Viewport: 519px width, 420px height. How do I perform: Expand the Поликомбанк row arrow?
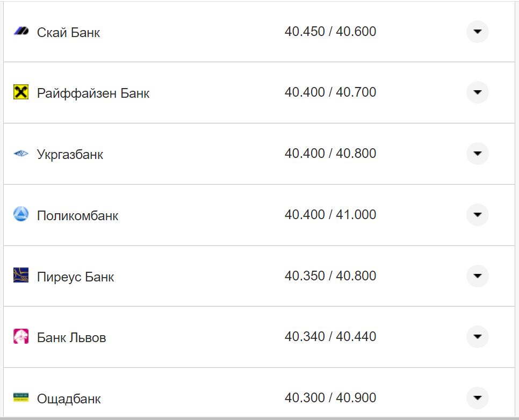(x=477, y=215)
